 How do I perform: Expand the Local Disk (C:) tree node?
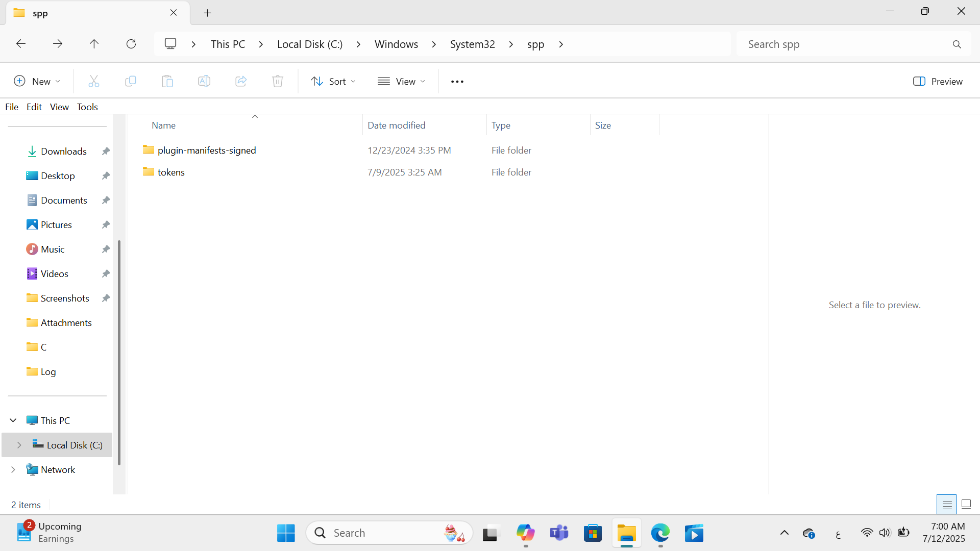(19, 445)
